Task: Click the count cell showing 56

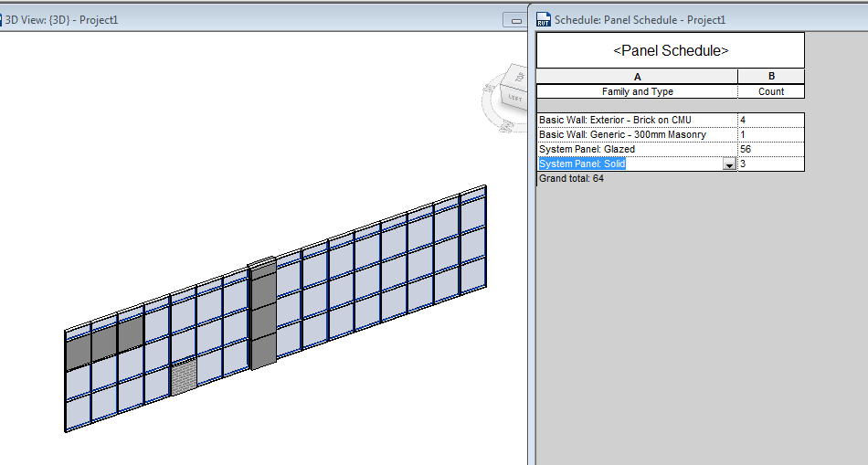Action: click(771, 150)
